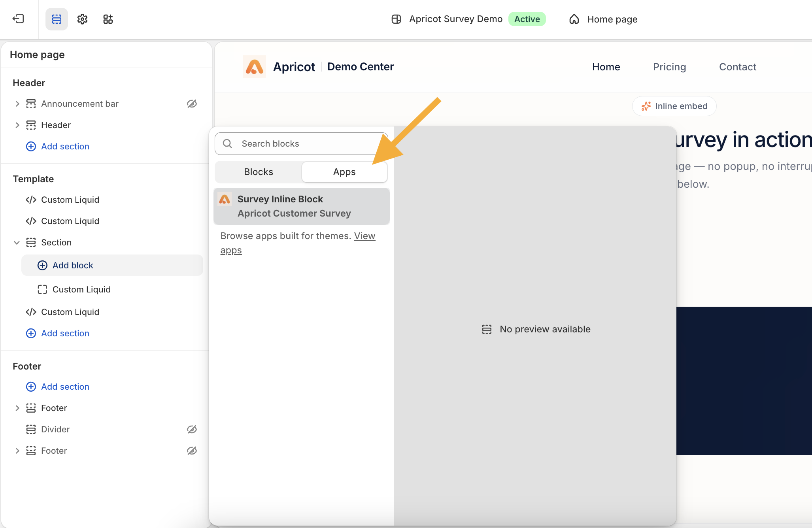Select the Sections panel icon
Viewport: 812px width, 528px height.
(57, 19)
